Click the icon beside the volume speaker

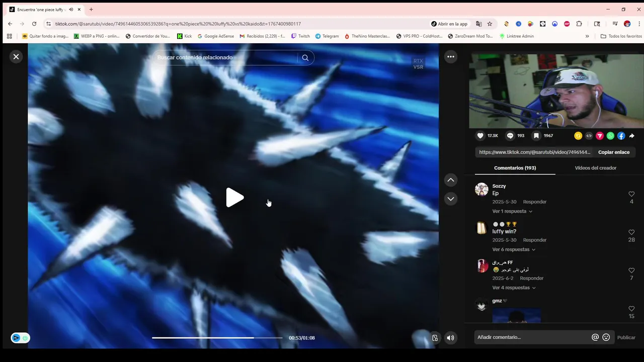435,338
